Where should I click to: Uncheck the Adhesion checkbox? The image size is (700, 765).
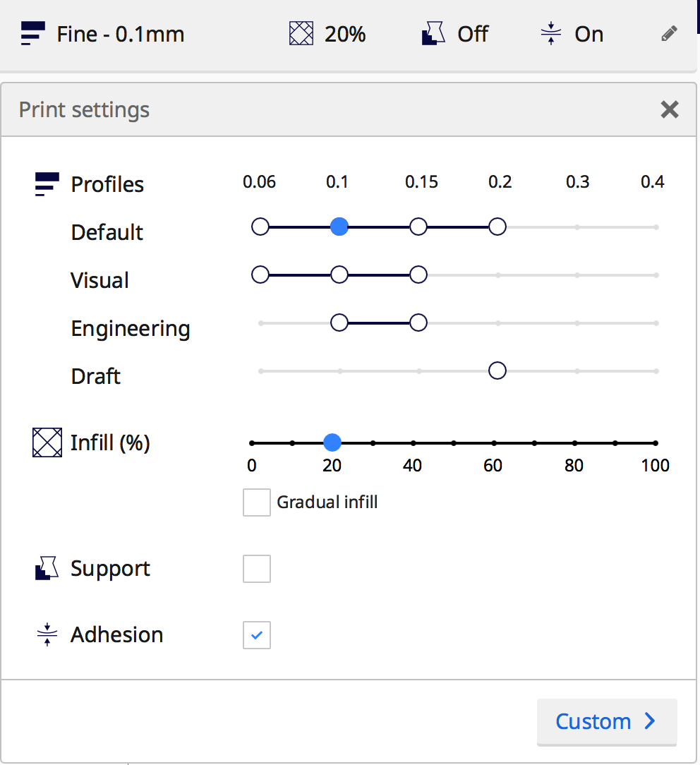pyautogui.click(x=257, y=635)
